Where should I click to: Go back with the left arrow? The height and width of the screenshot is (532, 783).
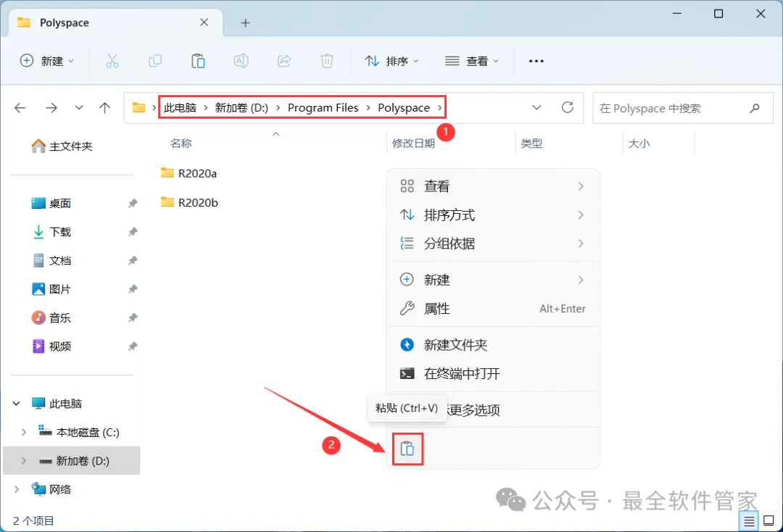click(20, 108)
